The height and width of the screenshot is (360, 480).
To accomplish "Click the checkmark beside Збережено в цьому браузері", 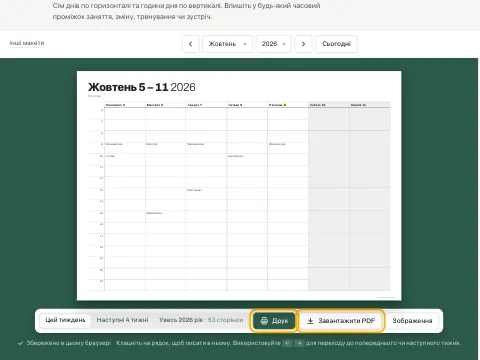I will click(21, 343).
